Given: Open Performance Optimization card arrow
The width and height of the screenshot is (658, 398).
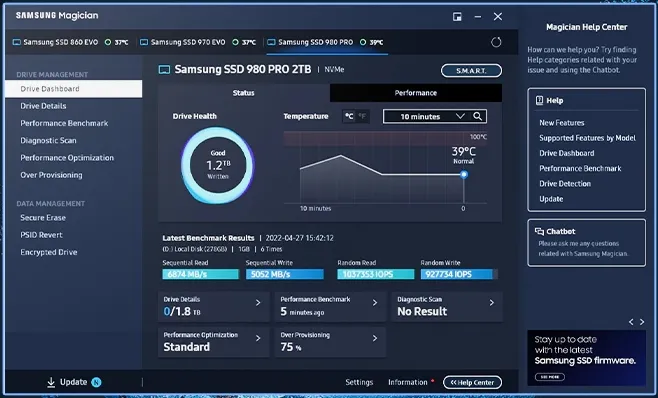Looking at the screenshot, I should pyautogui.click(x=258, y=338).
